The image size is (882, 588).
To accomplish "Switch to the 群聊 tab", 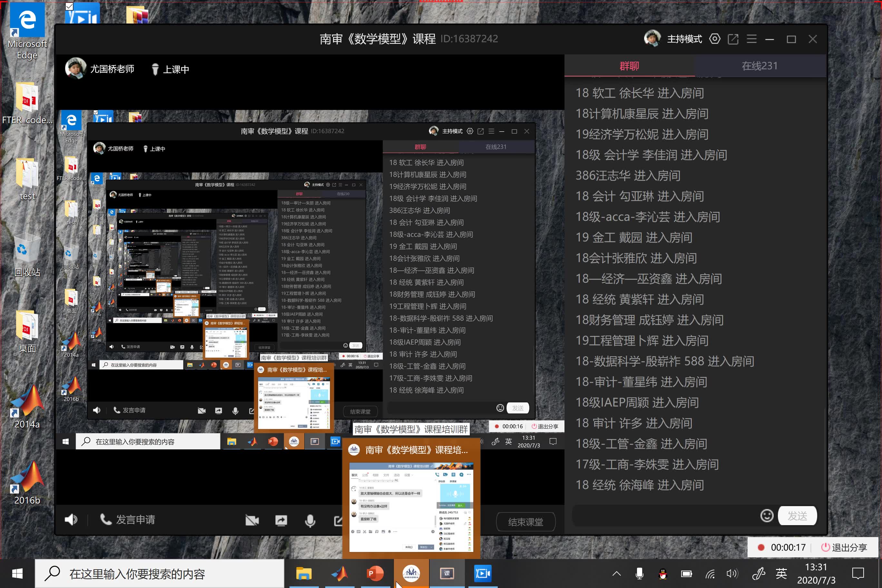I will point(629,66).
